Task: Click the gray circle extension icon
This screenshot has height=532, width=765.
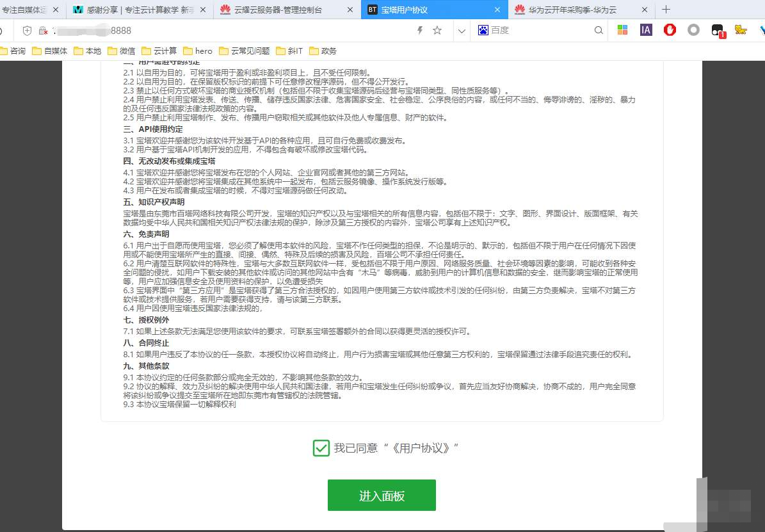Action: (693, 30)
